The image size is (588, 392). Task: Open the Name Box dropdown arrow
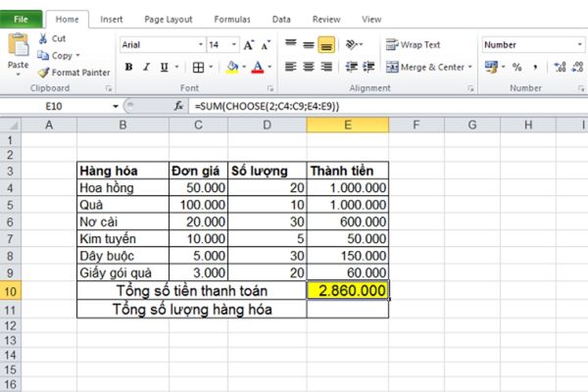click(115, 107)
